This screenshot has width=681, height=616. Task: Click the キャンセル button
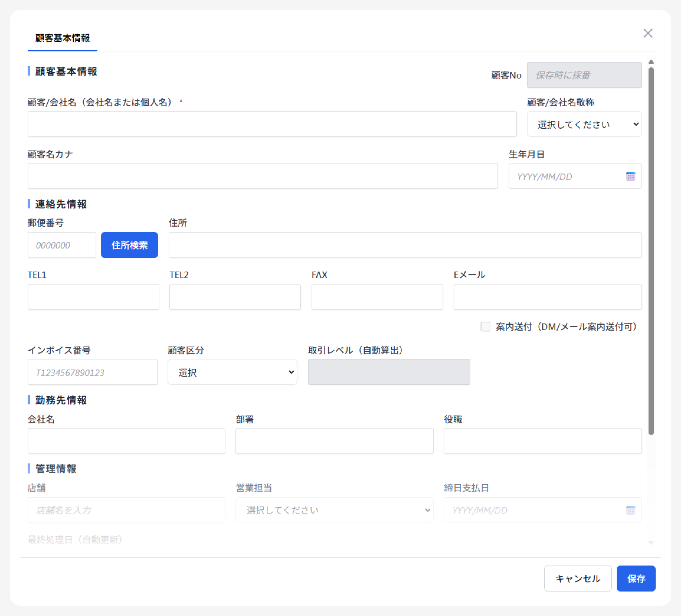click(577, 578)
